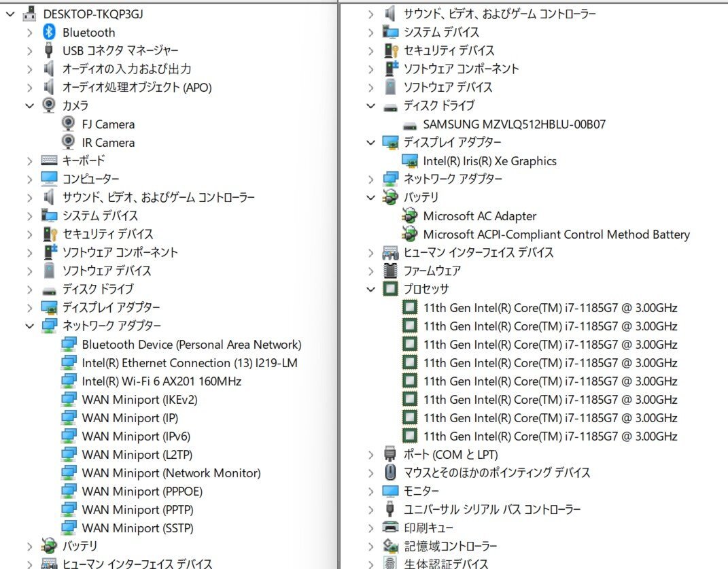Image resolution: width=728 pixels, height=569 pixels.
Task: Collapse the DESKTOP-TKQP3GJ root node
Action: click(x=10, y=14)
